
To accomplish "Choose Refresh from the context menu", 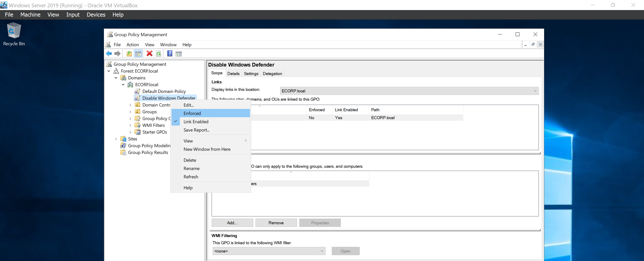I will click(x=211, y=177).
